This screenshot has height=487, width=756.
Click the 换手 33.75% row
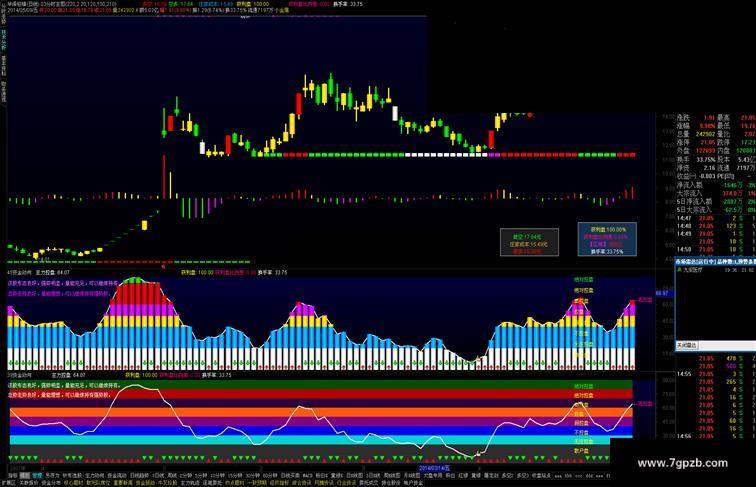[x=696, y=159]
